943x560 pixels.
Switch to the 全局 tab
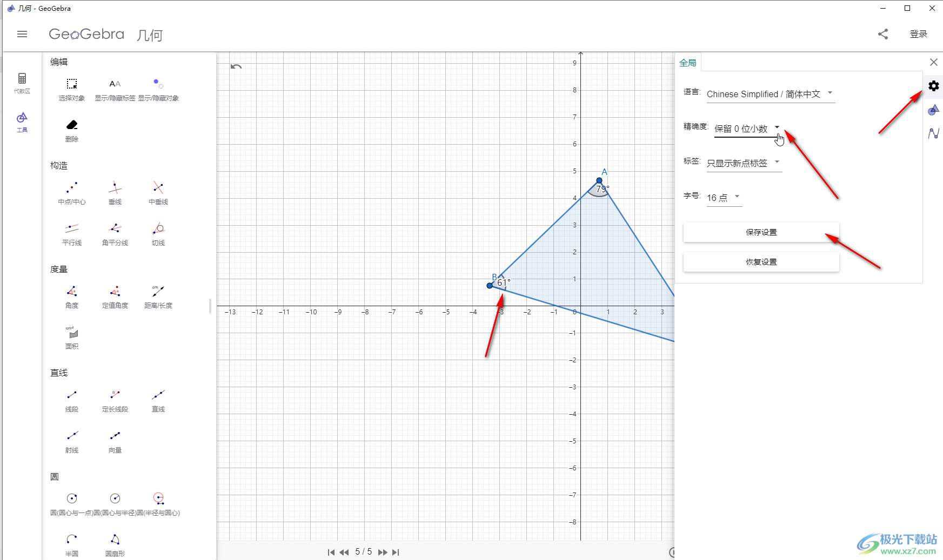[688, 63]
